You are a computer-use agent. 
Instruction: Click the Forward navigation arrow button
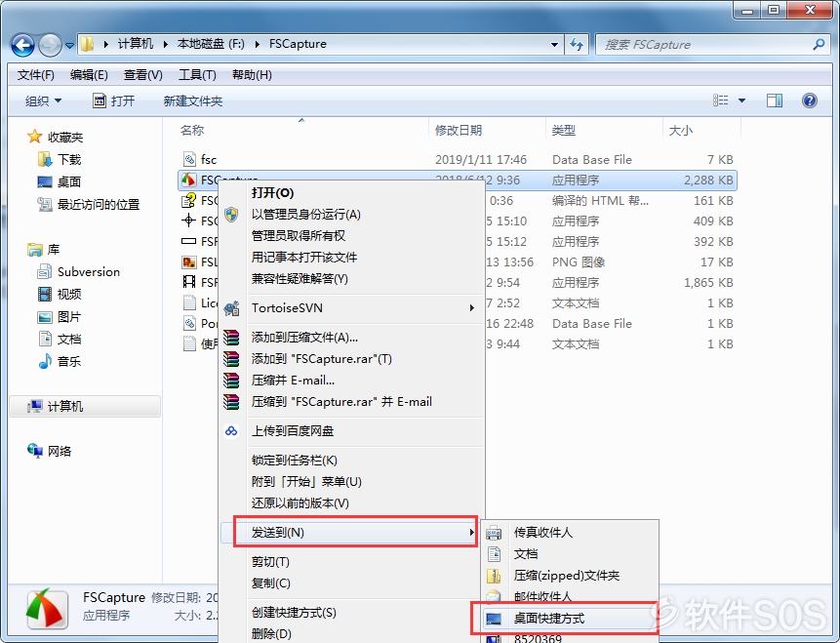(51, 45)
